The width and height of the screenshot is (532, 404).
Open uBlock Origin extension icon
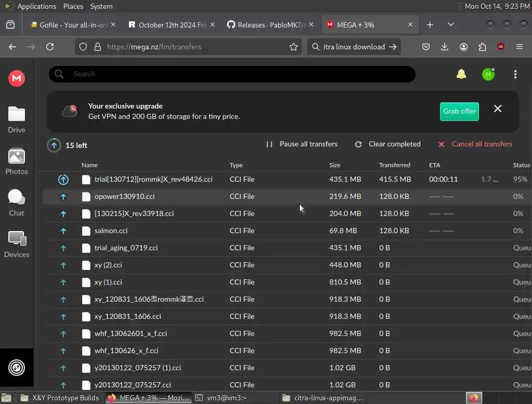(x=501, y=47)
